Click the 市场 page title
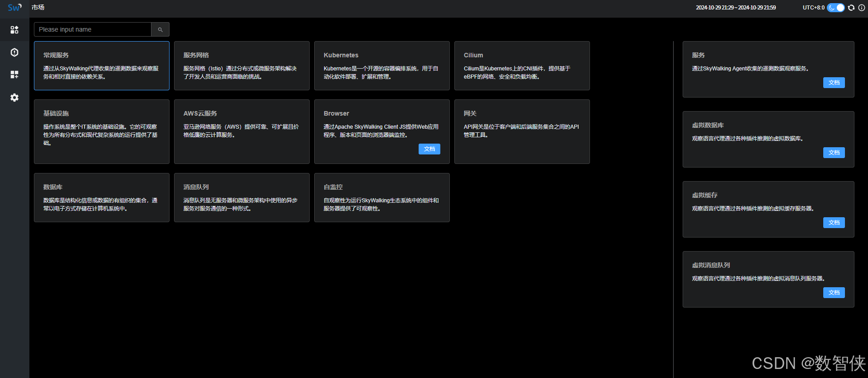Viewport: 868px width, 378px height. click(x=38, y=7)
